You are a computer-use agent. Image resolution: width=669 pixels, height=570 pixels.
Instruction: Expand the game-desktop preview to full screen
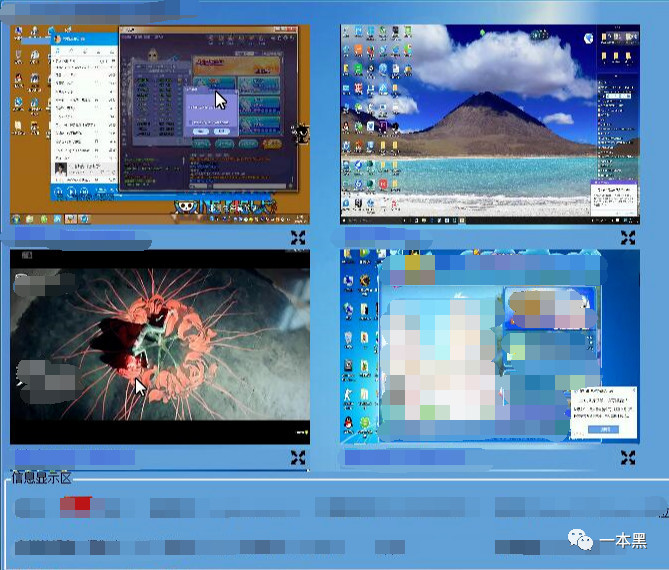pos(298,238)
